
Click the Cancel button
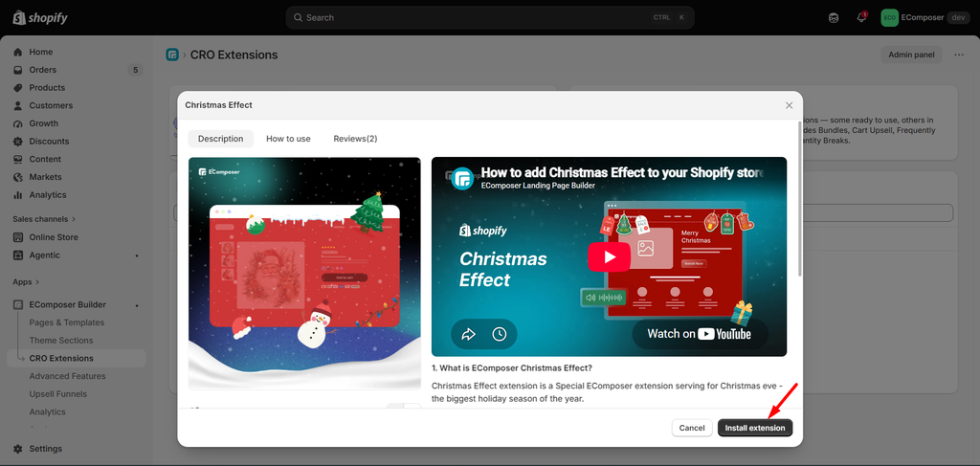pyautogui.click(x=692, y=428)
